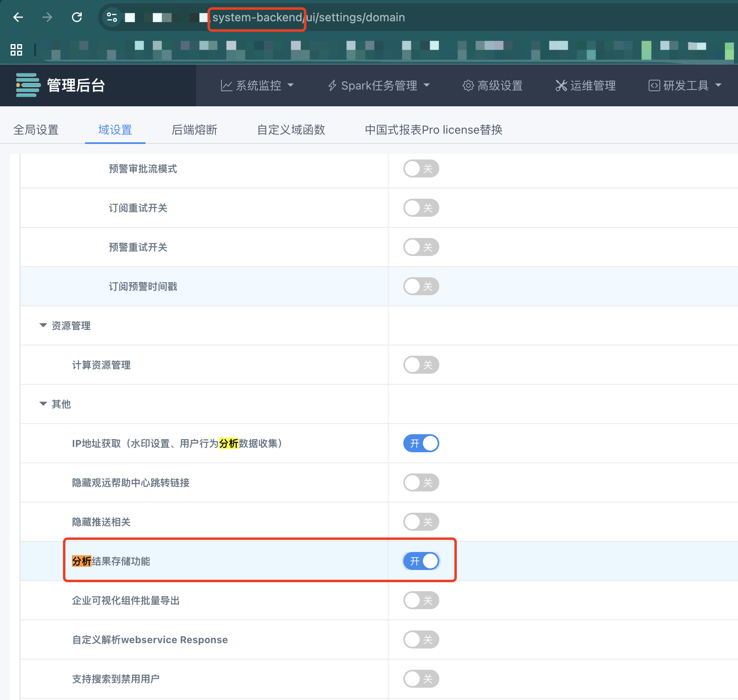Viewport: 738px width, 700px height.
Task: Click the browser reload icon
Action: tap(77, 18)
